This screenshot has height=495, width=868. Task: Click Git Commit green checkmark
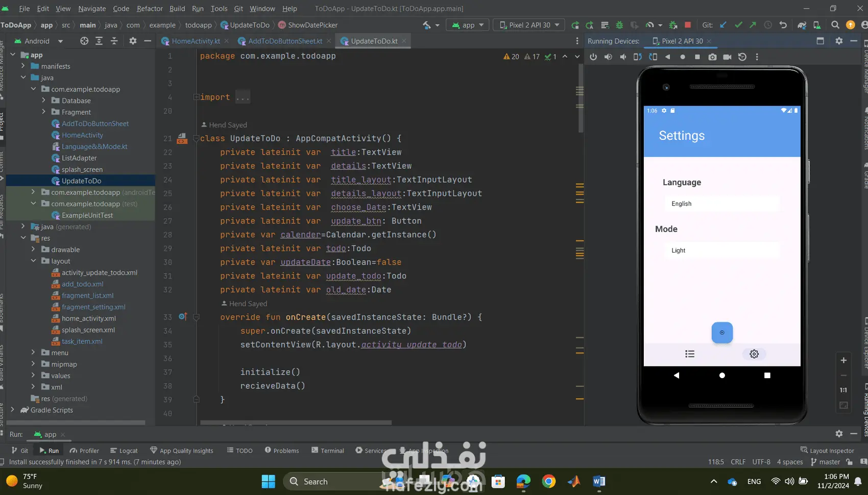coord(738,25)
